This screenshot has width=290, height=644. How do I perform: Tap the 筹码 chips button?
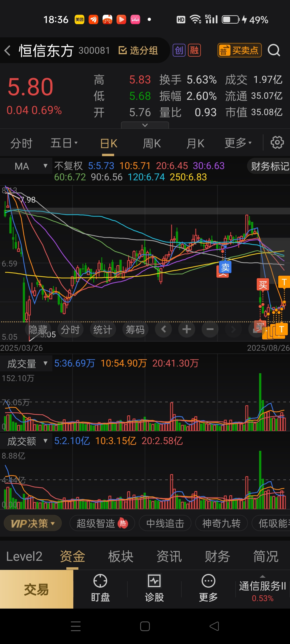pyautogui.click(x=135, y=330)
